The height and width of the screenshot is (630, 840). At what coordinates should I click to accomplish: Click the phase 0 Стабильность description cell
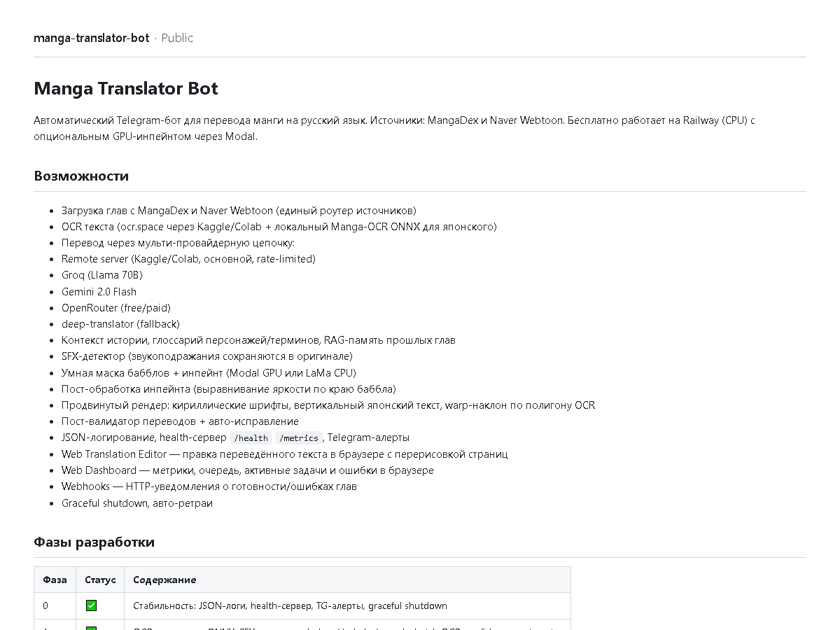[347, 605]
